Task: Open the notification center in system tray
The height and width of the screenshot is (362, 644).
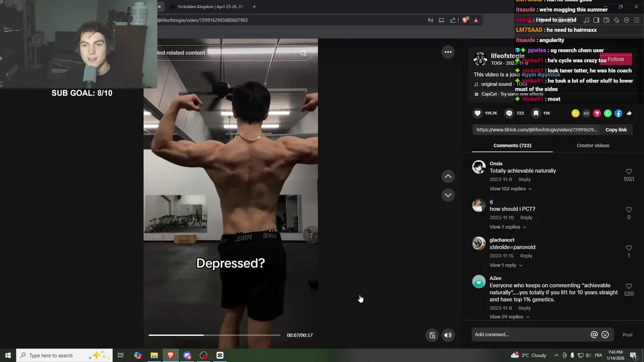Action: [x=633, y=355]
